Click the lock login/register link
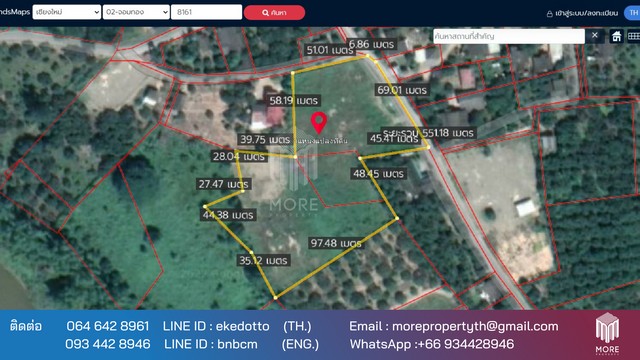The width and height of the screenshot is (640, 360). [x=582, y=13]
